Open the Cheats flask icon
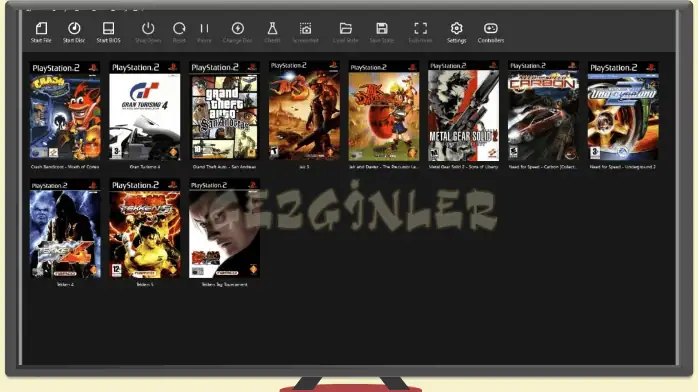Viewport: 698px width, 392px height. pyautogui.click(x=272, y=28)
